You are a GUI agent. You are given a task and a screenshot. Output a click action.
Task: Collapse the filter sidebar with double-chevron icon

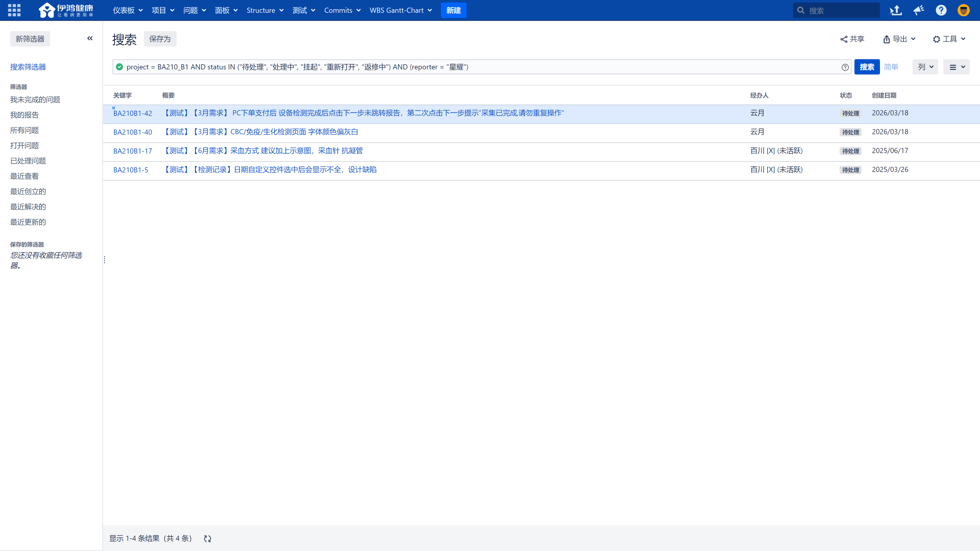(x=90, y=39)
